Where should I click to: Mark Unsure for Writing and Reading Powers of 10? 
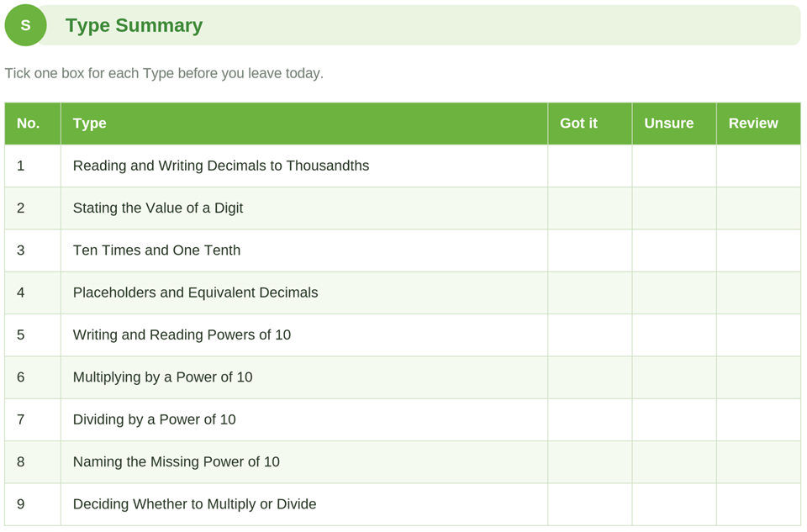[674, 335]
